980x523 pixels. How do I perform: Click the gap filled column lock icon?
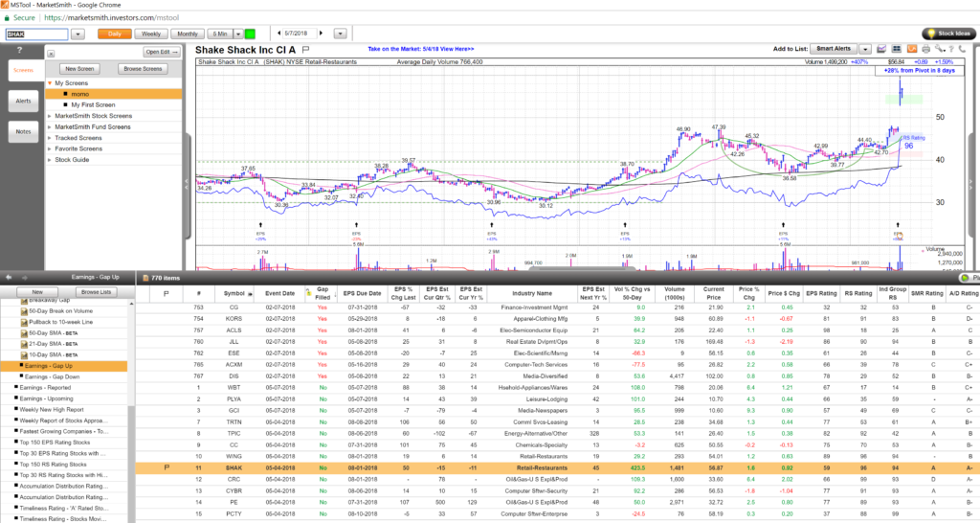pyautogui.click(x=308, y=292)
